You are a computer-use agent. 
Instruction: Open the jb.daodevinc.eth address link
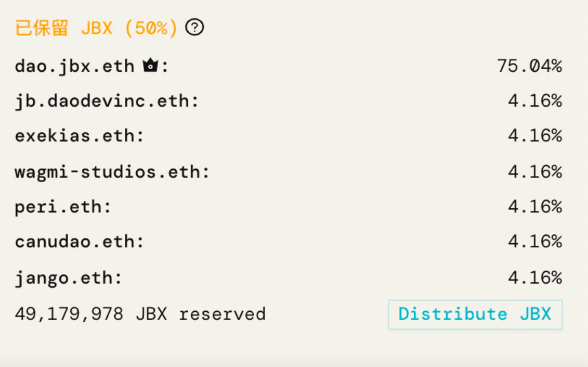point(102,101)
